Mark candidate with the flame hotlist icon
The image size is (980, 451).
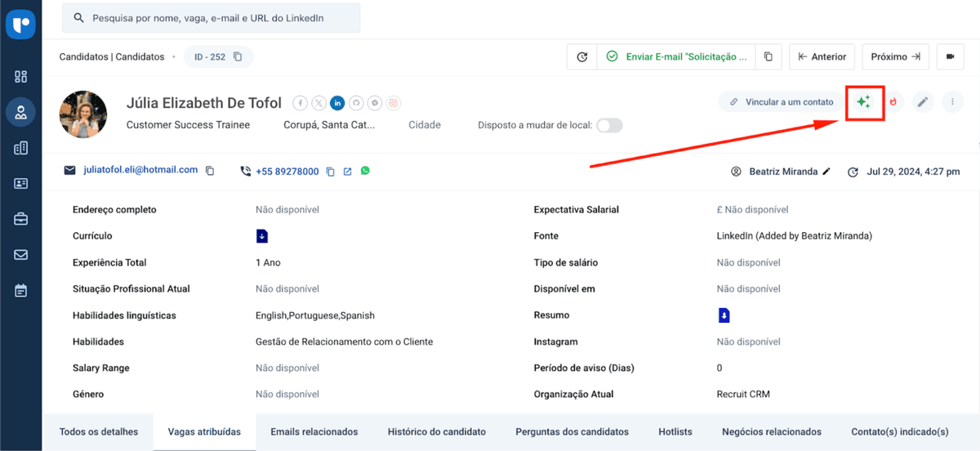pos(894,102)
